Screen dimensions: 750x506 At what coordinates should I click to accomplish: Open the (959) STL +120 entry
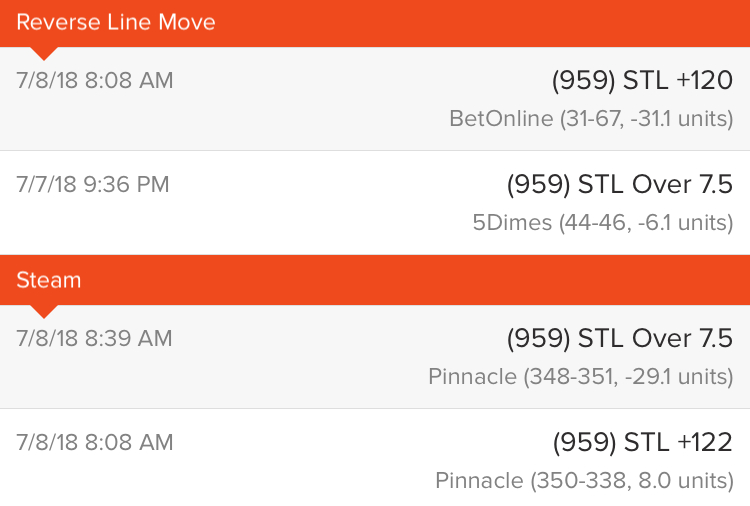click(x=642, y=80)
